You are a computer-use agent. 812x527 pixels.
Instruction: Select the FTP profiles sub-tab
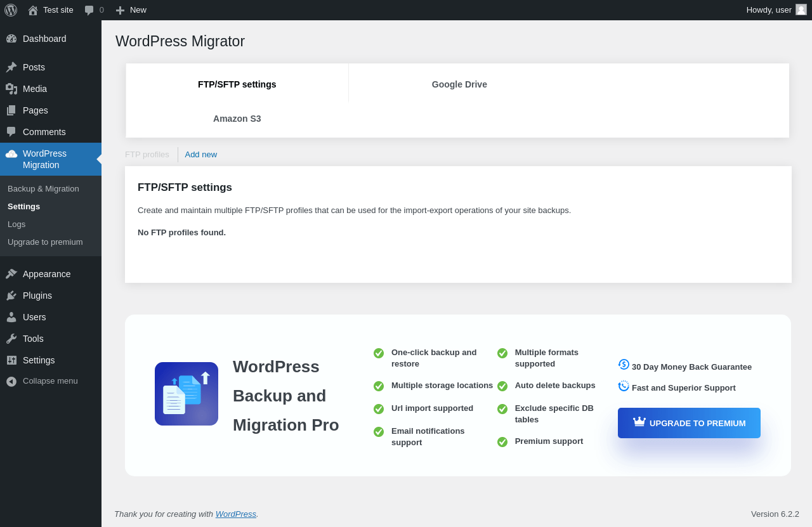click(147, 155)
